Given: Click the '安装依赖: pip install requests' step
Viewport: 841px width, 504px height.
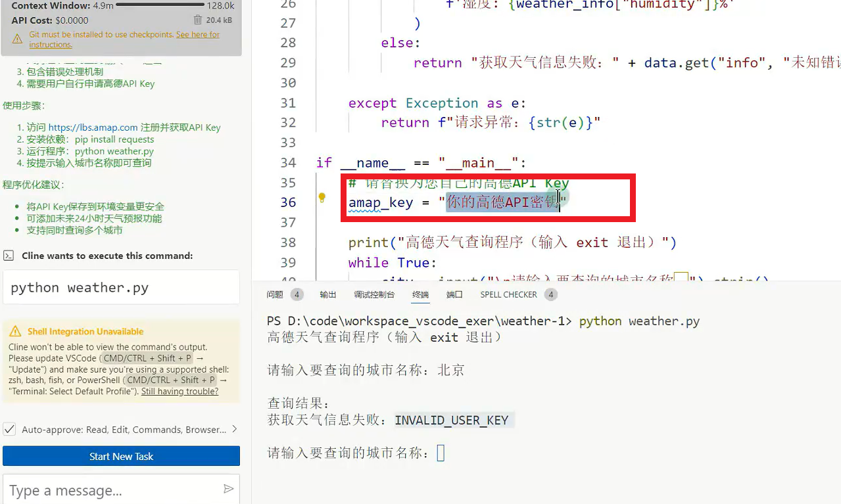Looking at the screenshot, I should pos(90,139).
